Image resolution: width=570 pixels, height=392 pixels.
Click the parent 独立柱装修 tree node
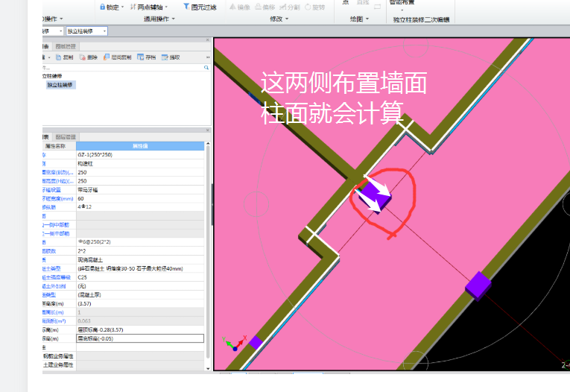52,76
